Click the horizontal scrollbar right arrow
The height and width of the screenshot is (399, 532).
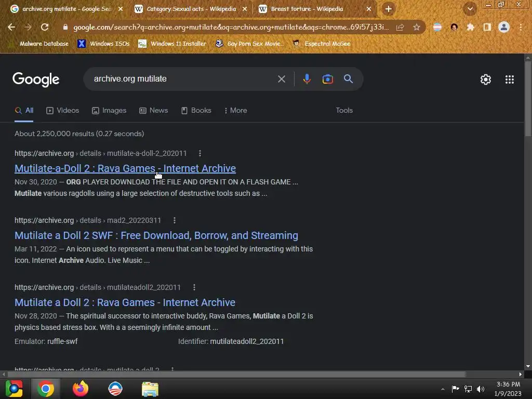click(x=521, y=374)
